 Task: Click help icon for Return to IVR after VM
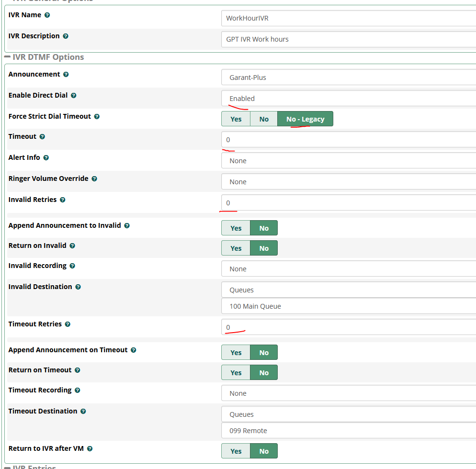90,449
